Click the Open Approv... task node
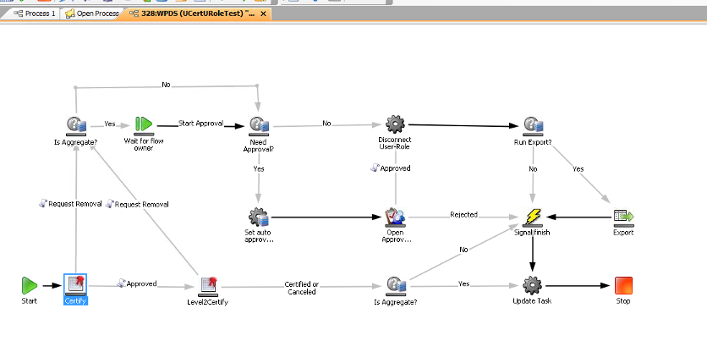707x363 pixels. [395, 217]
